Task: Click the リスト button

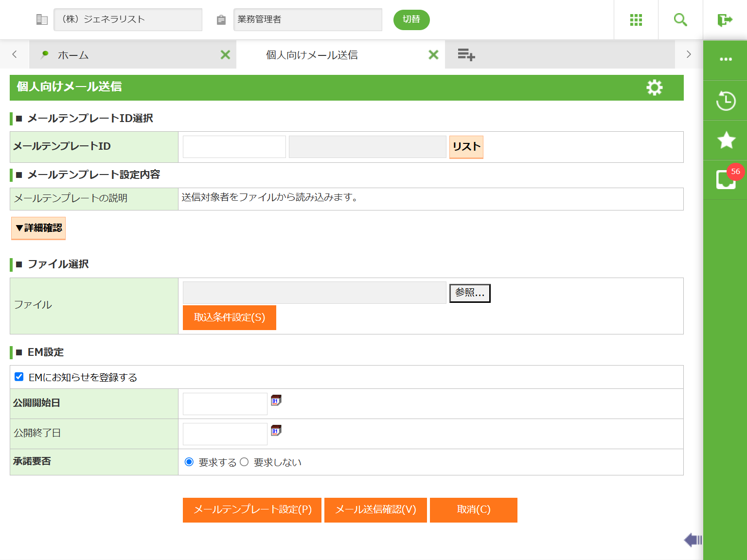Action: click(466, 147)
